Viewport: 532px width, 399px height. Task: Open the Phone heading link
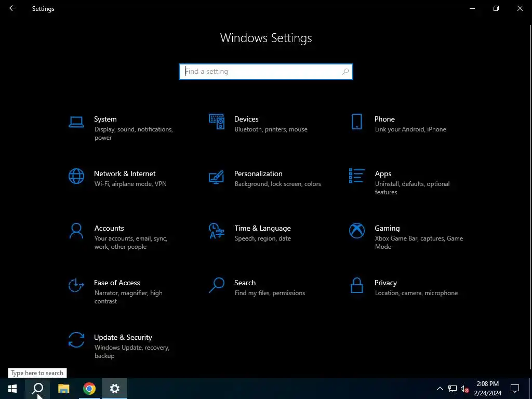(x=384, y=119)
